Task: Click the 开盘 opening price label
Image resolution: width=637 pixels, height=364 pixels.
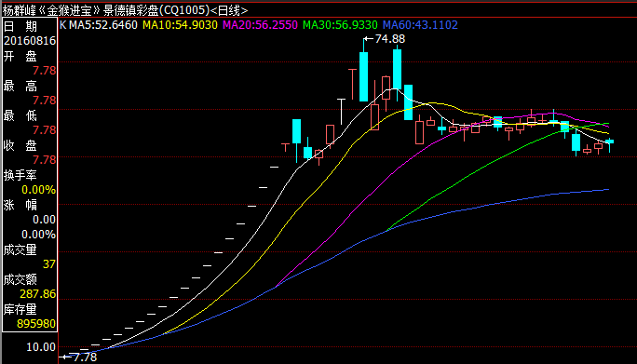Action: coord(20,56)
